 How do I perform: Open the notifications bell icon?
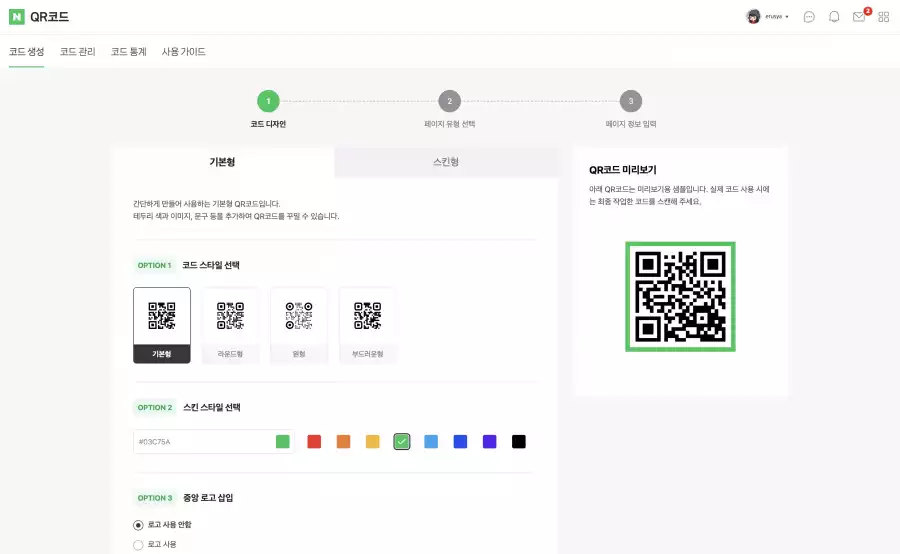(834, 17)
